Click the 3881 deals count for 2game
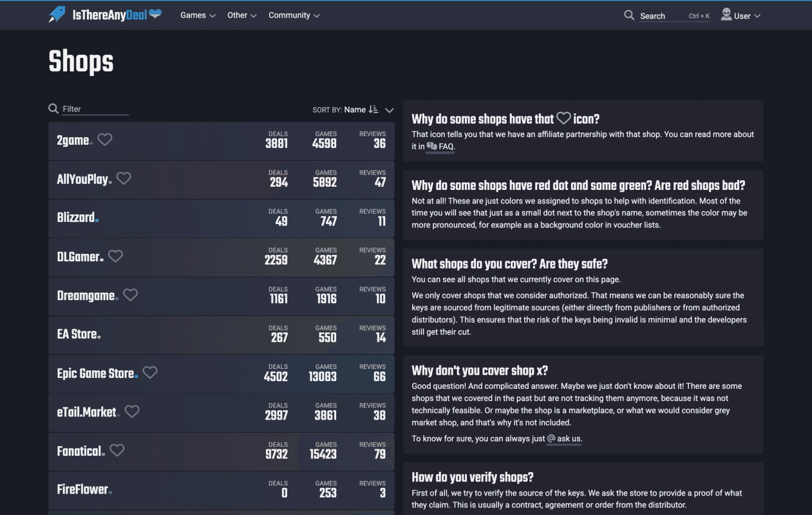This screenshot has height=515, width=812. [277, 144]
